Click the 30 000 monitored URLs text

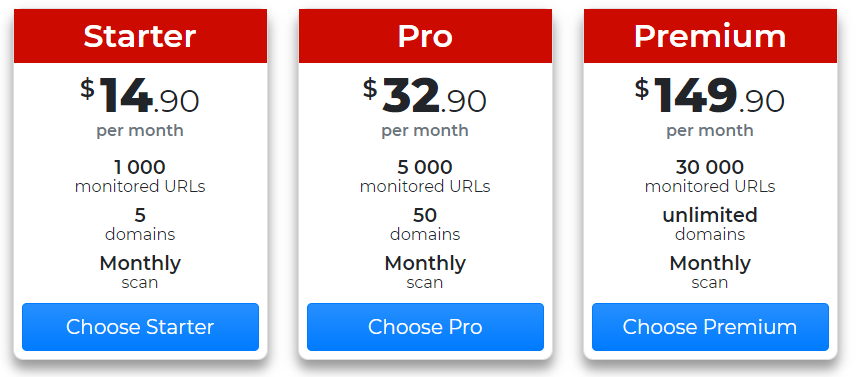click(x=710, y=176)
